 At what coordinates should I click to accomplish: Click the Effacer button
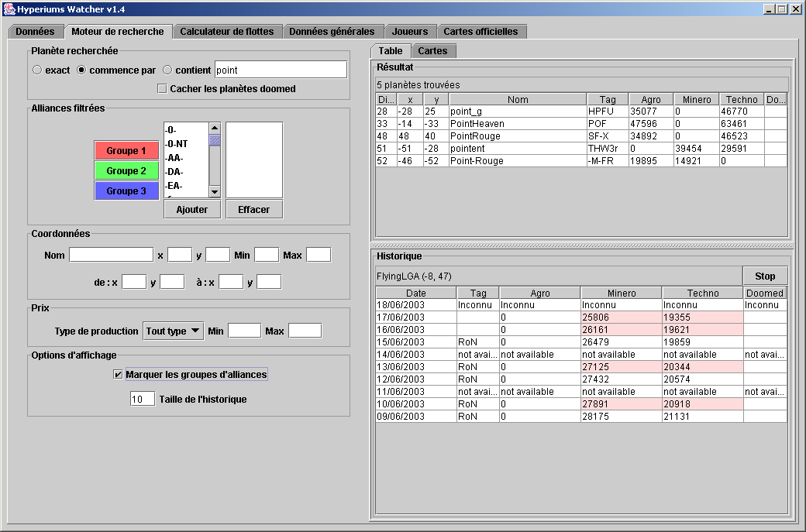point(254,210)
